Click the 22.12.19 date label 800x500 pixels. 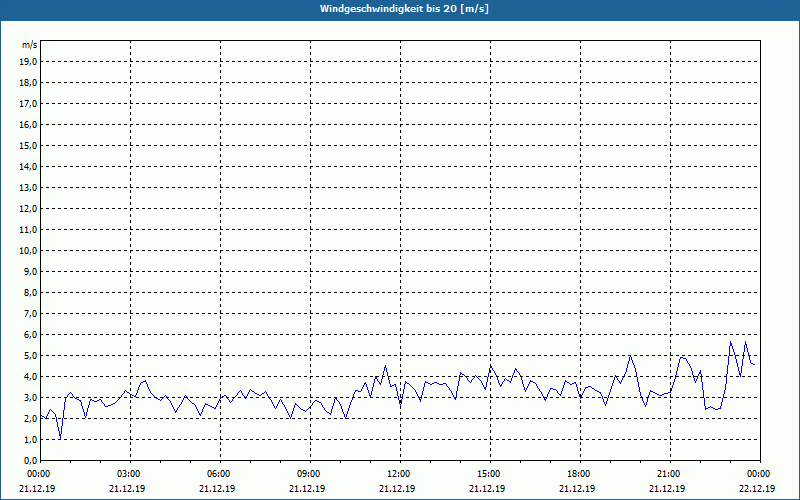click(x=757, y=488)
